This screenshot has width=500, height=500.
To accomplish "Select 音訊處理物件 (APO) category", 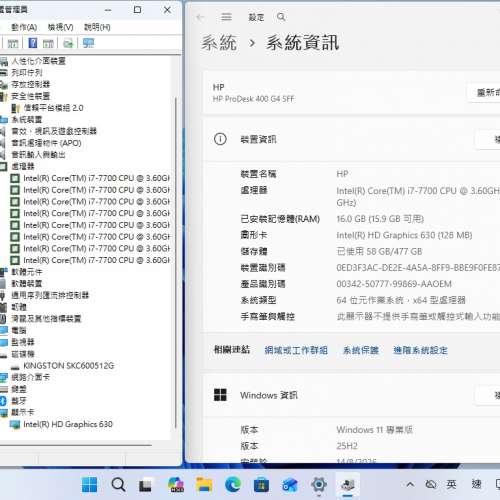I will point(46,143).
